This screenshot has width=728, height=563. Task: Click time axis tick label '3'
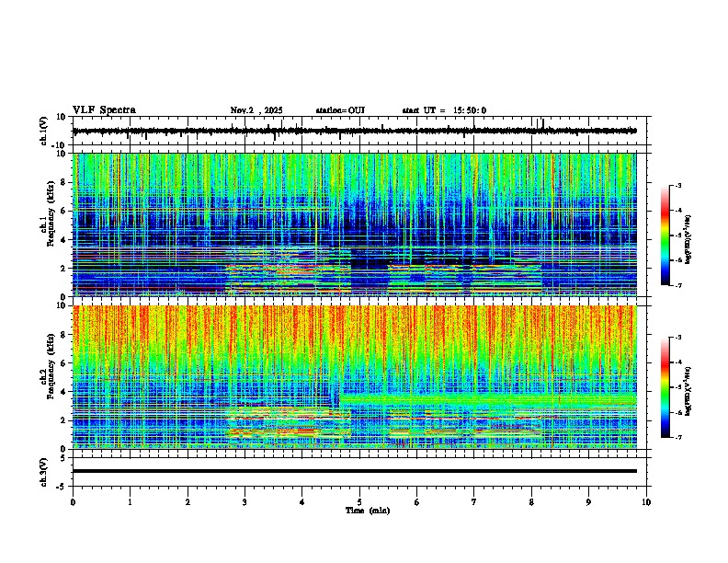pos(245,502)
